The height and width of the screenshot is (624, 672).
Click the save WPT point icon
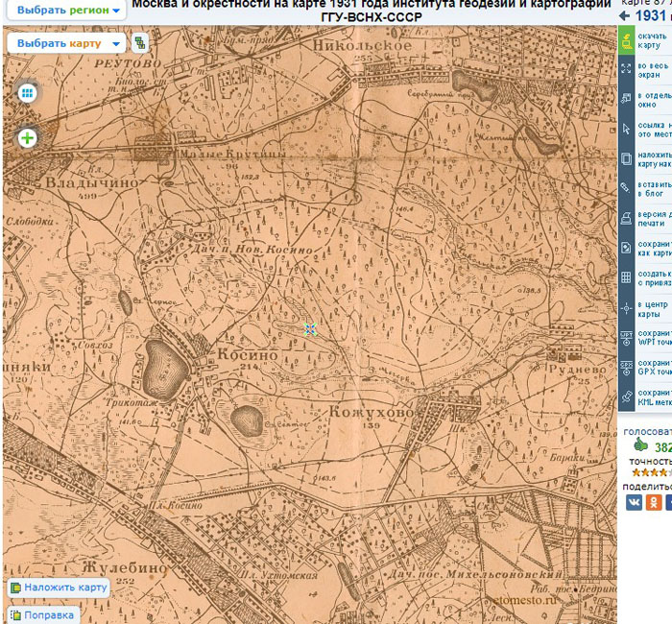[626, 338]
